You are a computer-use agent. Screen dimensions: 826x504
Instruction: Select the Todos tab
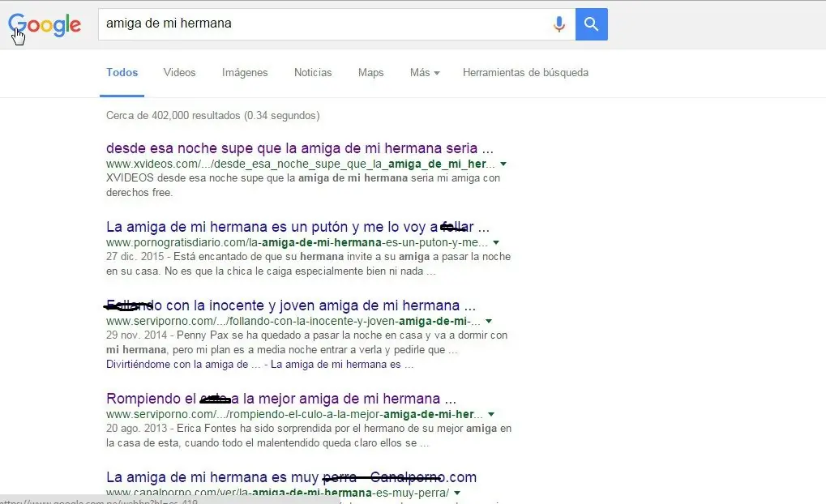pyautogui.click(x=122, y=73)
